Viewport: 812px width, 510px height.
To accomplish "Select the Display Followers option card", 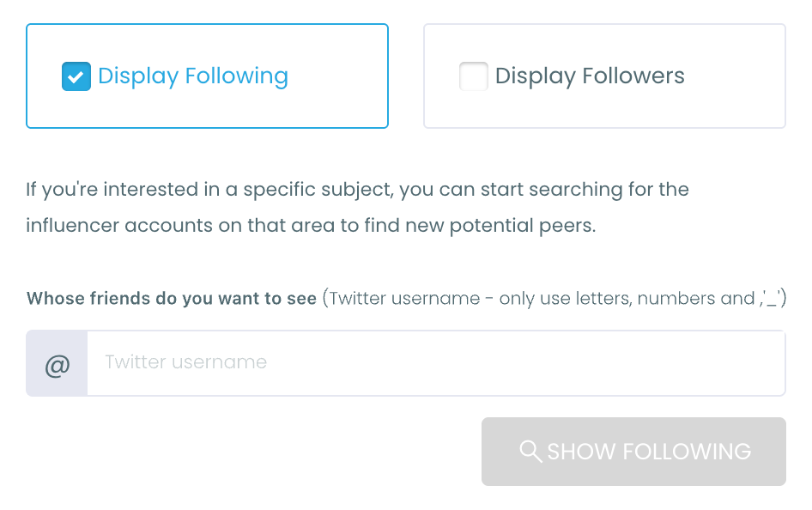I will tap(603, 76).
